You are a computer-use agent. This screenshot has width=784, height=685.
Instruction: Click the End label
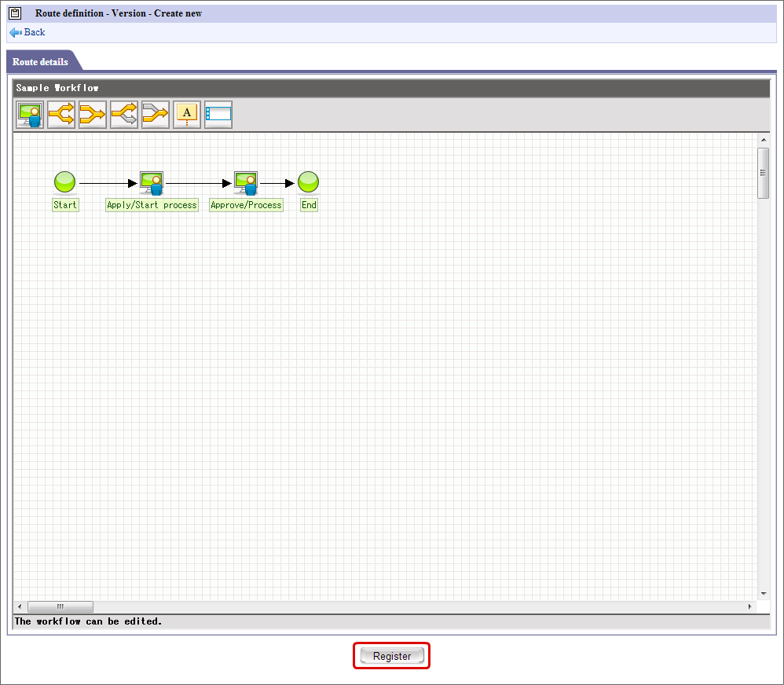coord(309,205)
